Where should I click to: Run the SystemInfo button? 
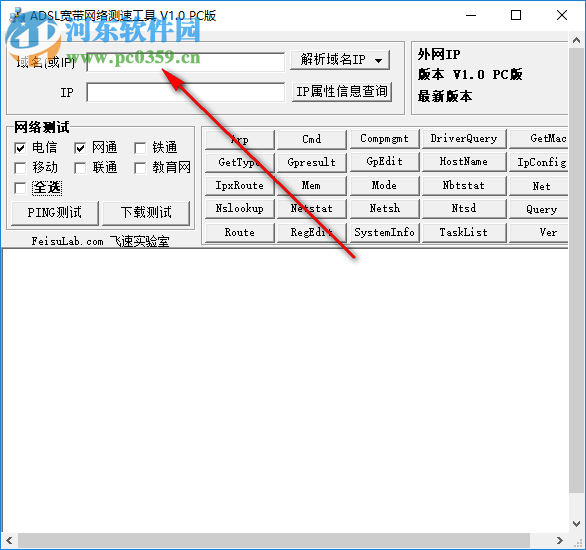385,233
